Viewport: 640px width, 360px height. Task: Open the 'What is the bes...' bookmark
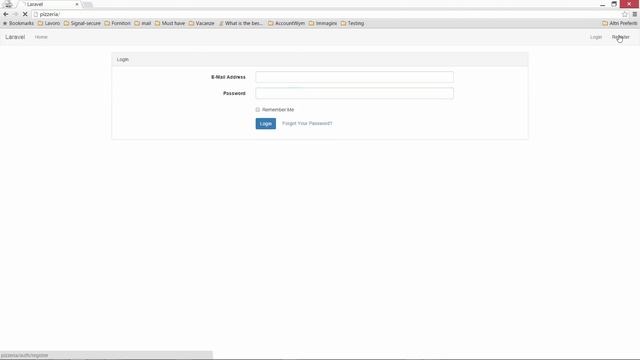(241, 23)
